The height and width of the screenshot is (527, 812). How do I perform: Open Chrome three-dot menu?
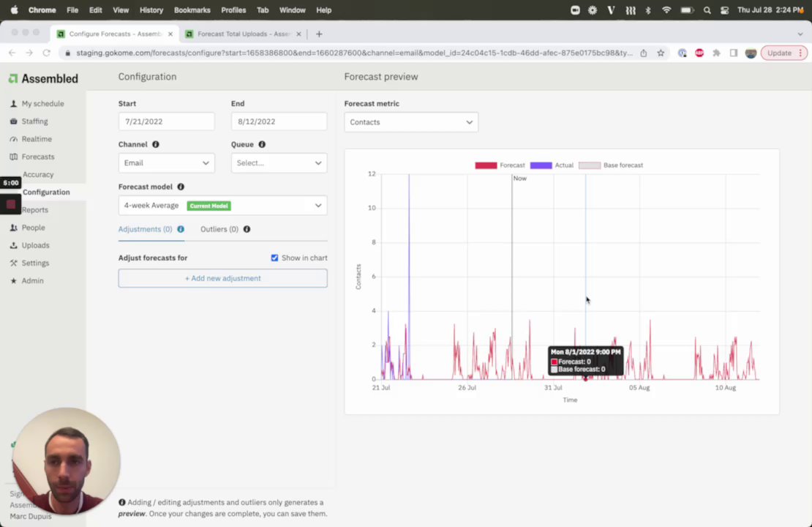[800, 53]
